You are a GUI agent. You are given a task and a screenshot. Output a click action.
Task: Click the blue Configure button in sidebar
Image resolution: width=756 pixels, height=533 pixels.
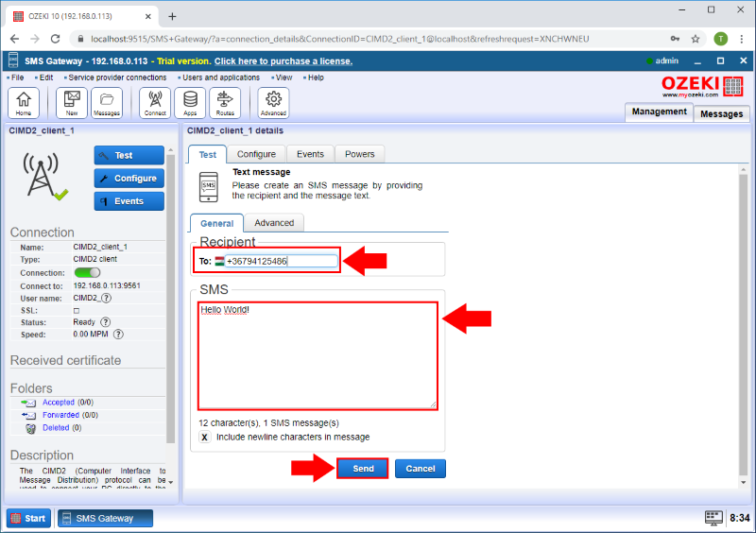click(129, 179)
